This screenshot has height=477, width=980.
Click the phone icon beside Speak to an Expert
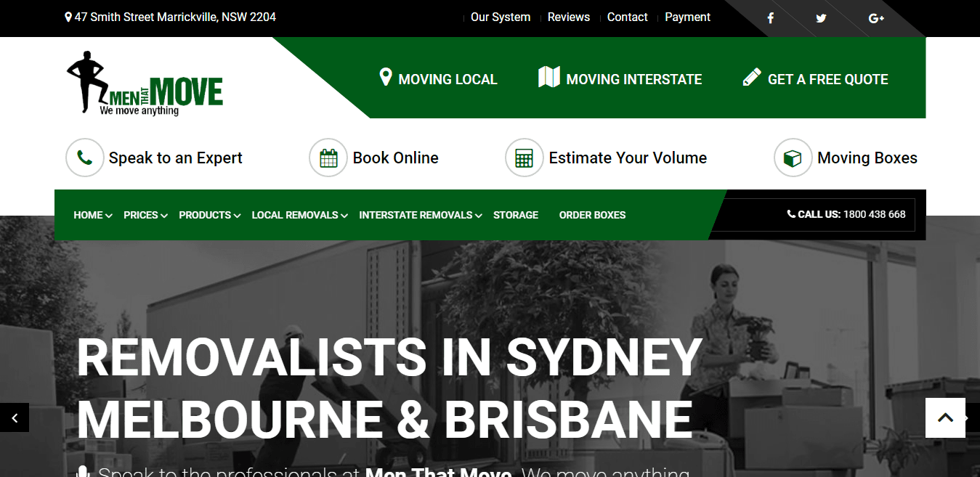[x=85, y=158]
